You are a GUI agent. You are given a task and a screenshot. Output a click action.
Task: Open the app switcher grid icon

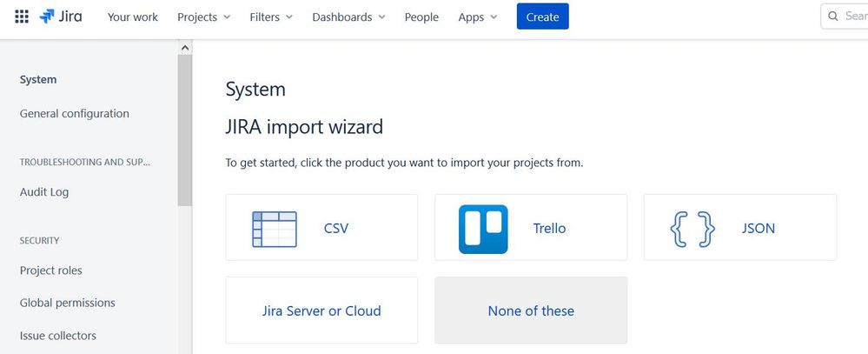tap(22, 17)
